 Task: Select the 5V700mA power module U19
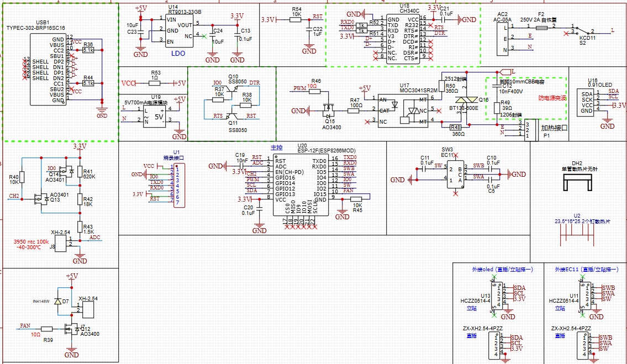click(155, 117)
